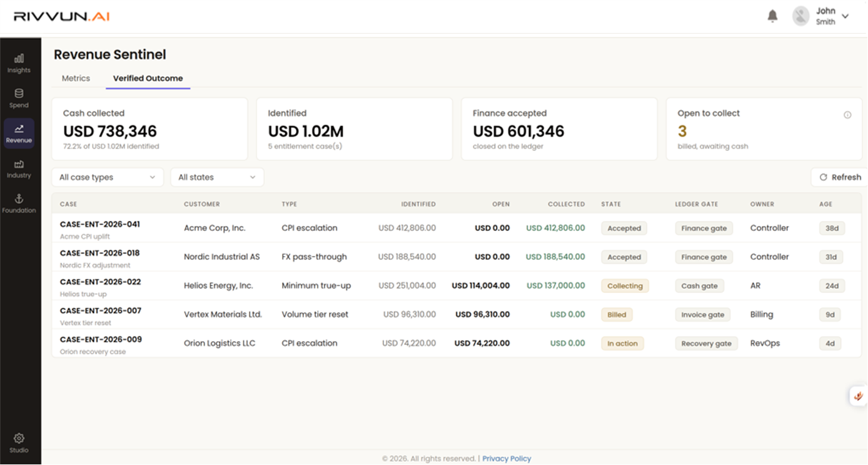Click the Recovery gate ledger badge

coord(706,344)
